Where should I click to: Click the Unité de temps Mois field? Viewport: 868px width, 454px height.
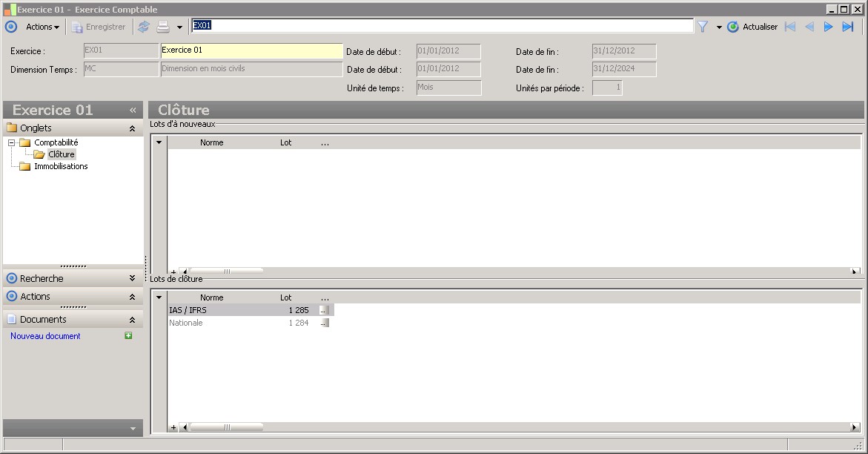tap(448, 88)
